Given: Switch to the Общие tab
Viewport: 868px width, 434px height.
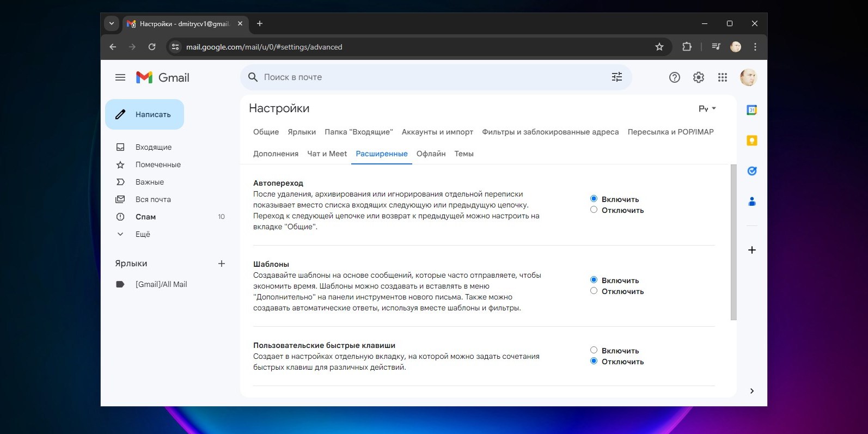Looking at the screenshot, I should pyautogui.click(x=266, y=132).
